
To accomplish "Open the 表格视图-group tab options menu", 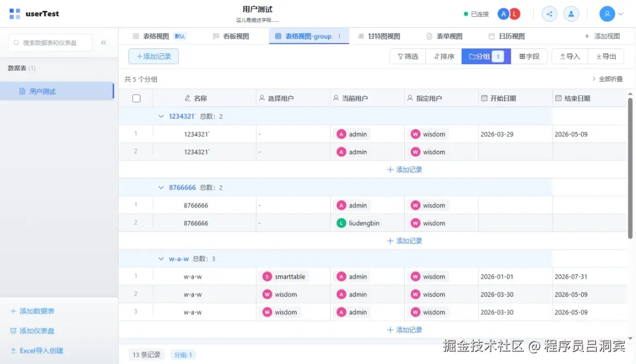I will click(x=340, y=36).
